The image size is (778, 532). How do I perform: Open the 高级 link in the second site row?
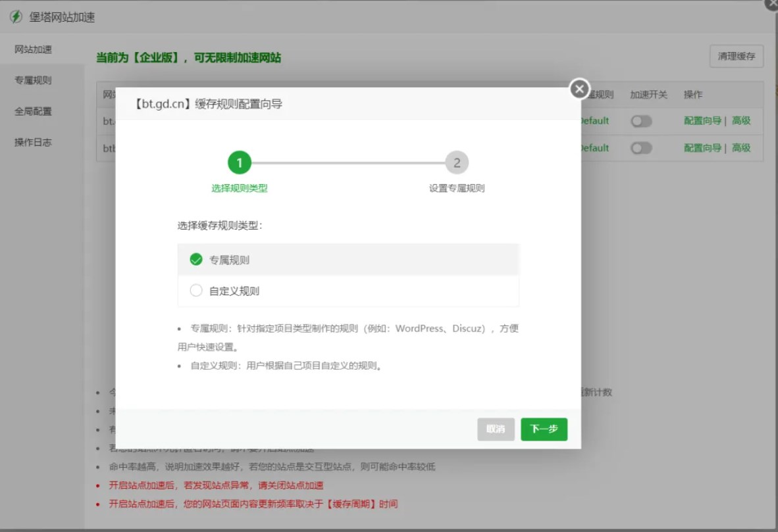741,148
